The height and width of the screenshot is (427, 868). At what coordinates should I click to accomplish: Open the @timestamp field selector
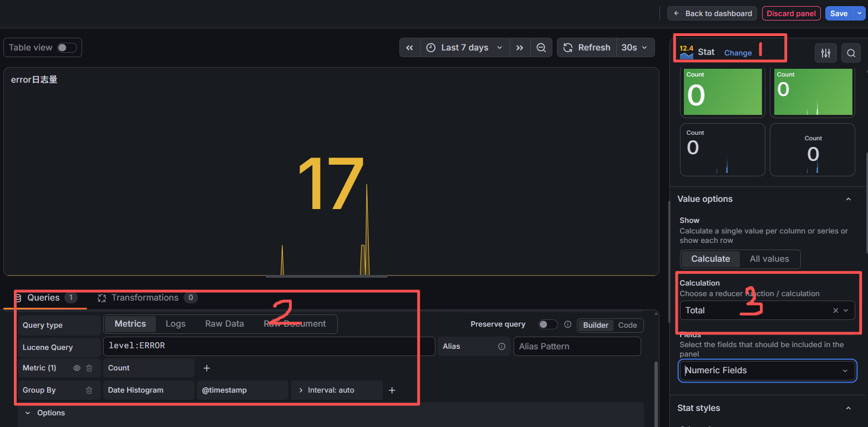pos(242,390)
